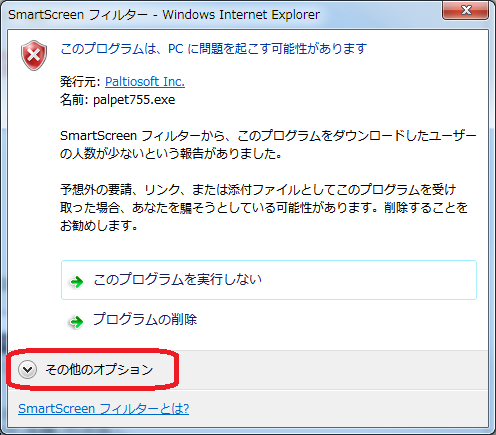Image resolution: width=496 pixels, height=435 pixels.
Task: Choose プログラムの削除 option
Action: (x=145, y=320)
